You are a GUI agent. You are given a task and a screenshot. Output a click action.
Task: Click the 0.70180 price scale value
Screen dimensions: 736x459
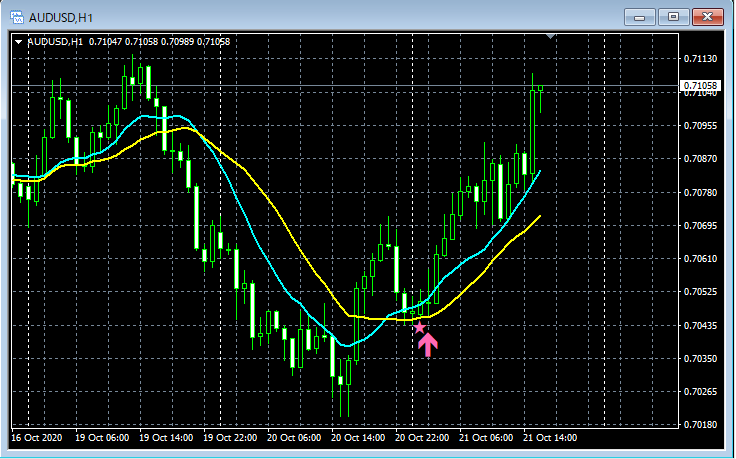coord(700,425)
